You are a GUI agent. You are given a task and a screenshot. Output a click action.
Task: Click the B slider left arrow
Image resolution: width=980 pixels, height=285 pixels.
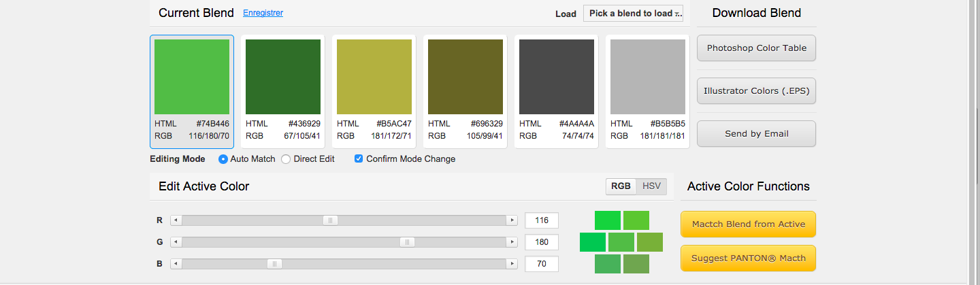[x=176, y=264]
